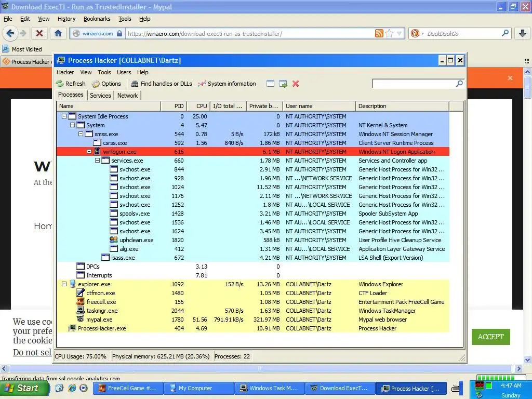Open the Hacker menu
The image size is (532, 399).
pyautogui.click(x=65, y=72)
